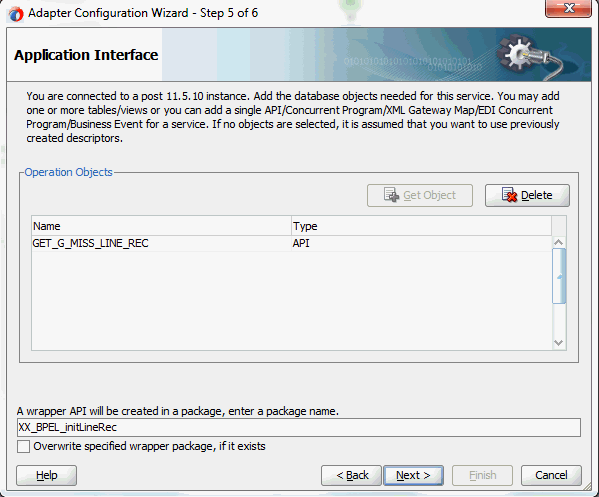Sort by the Type column header
The width and height of the screenshot is (599, 497).
coord(421,226)
